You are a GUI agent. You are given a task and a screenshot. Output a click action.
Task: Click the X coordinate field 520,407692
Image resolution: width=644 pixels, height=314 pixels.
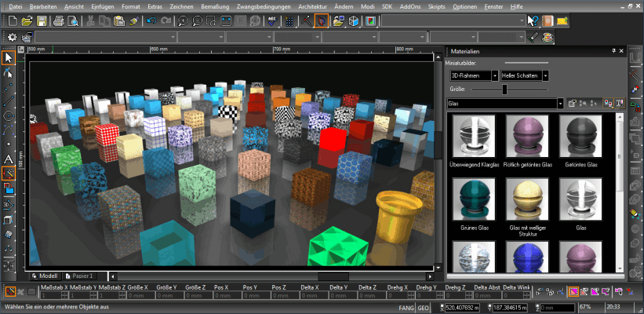461,308
